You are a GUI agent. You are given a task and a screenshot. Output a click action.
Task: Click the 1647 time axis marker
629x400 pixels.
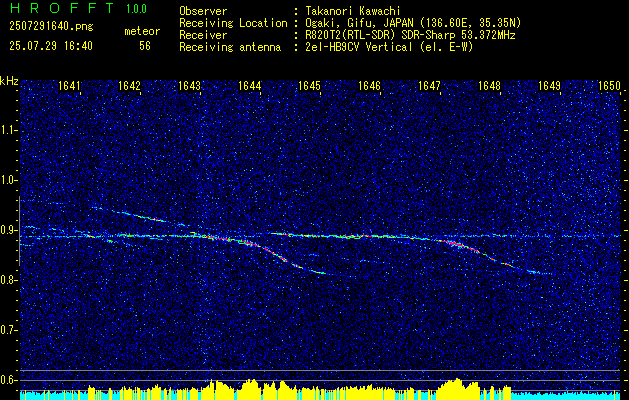pos(429,85)
